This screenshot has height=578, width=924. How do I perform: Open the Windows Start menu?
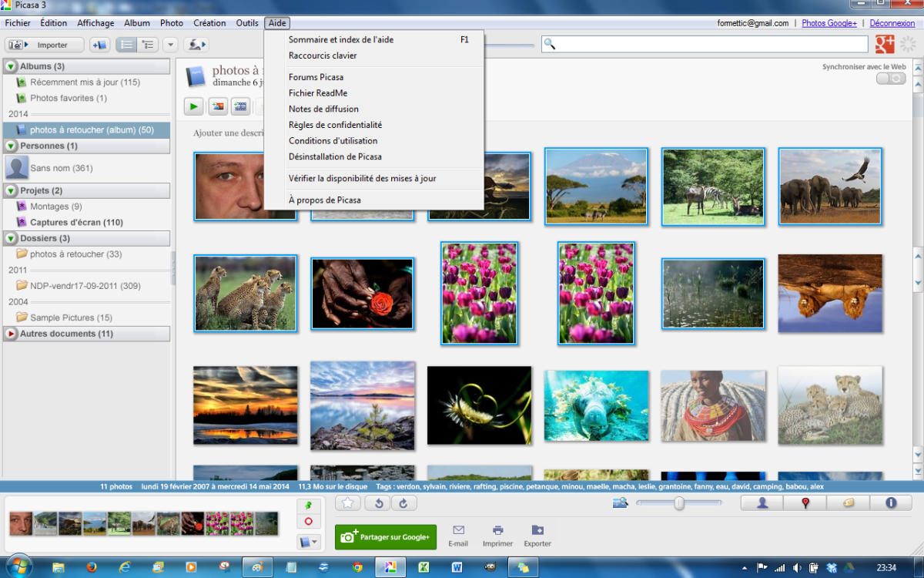point(18,566)
